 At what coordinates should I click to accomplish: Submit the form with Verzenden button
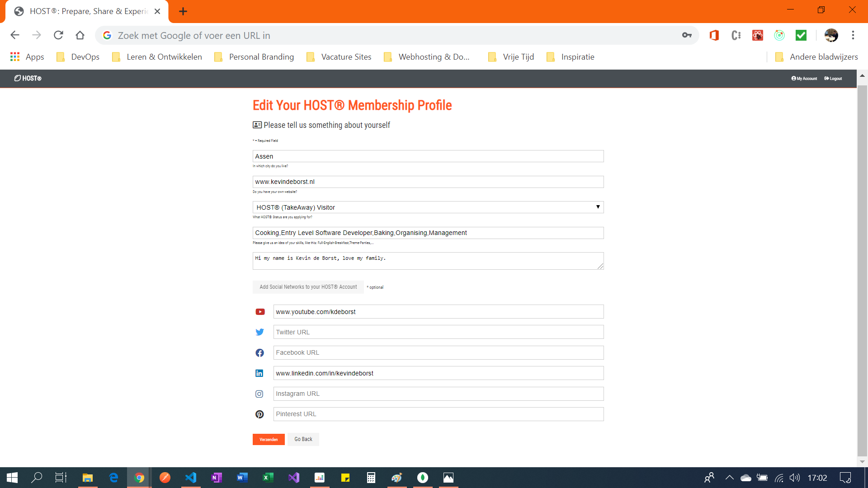pos(269,440)
